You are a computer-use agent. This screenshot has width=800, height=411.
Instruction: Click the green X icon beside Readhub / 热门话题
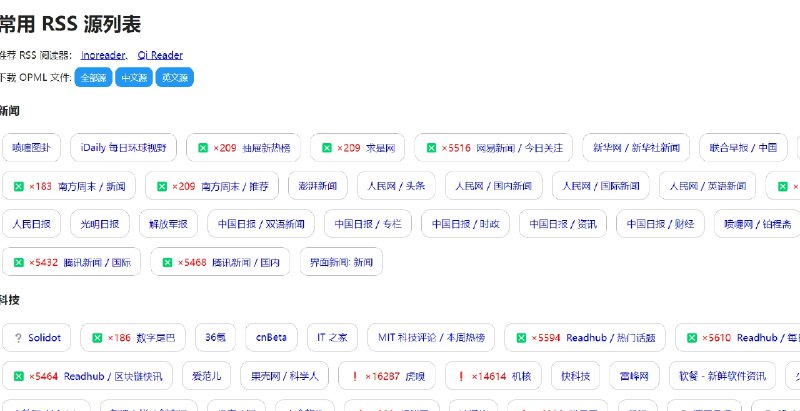tap(521, 338)
